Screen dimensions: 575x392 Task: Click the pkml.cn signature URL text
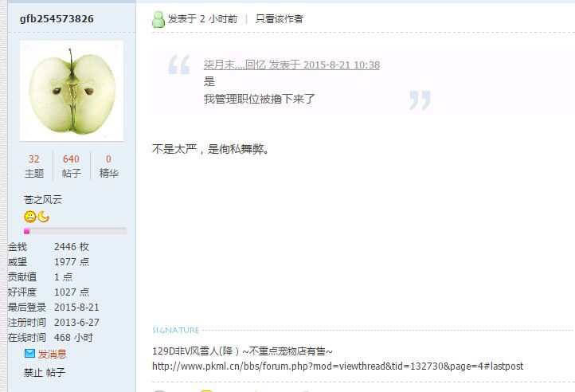point(338,366)
